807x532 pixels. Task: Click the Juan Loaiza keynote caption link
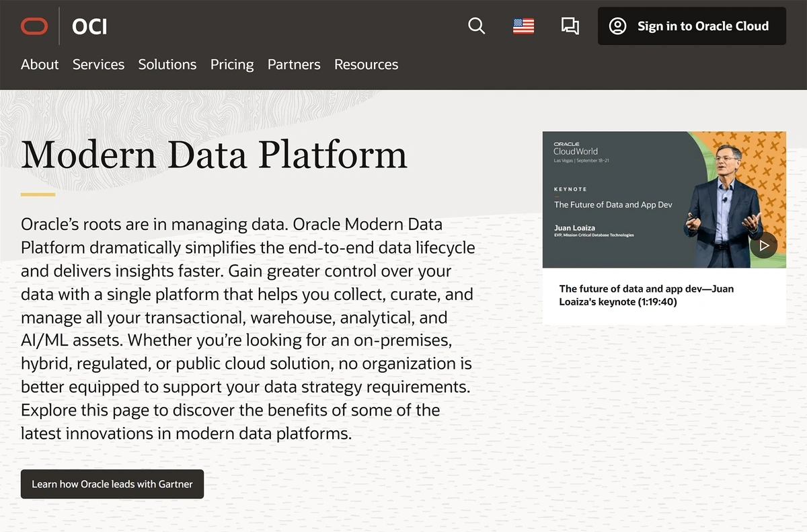646,295
